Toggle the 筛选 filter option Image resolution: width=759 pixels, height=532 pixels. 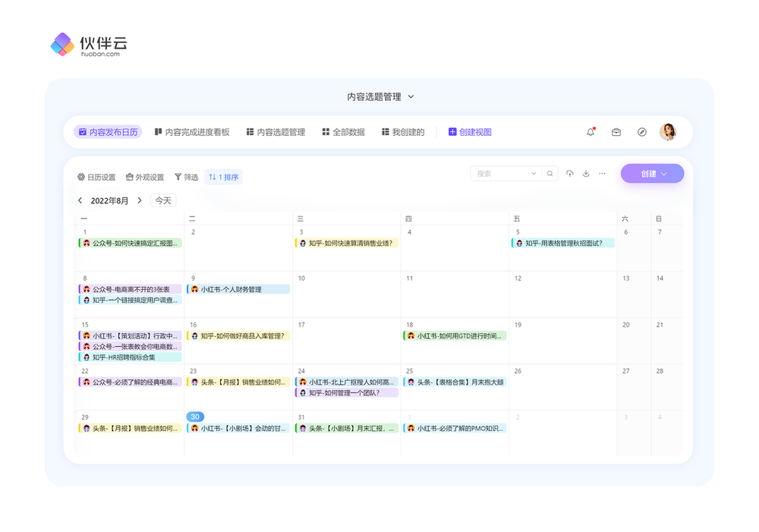(x=186, y=178)
